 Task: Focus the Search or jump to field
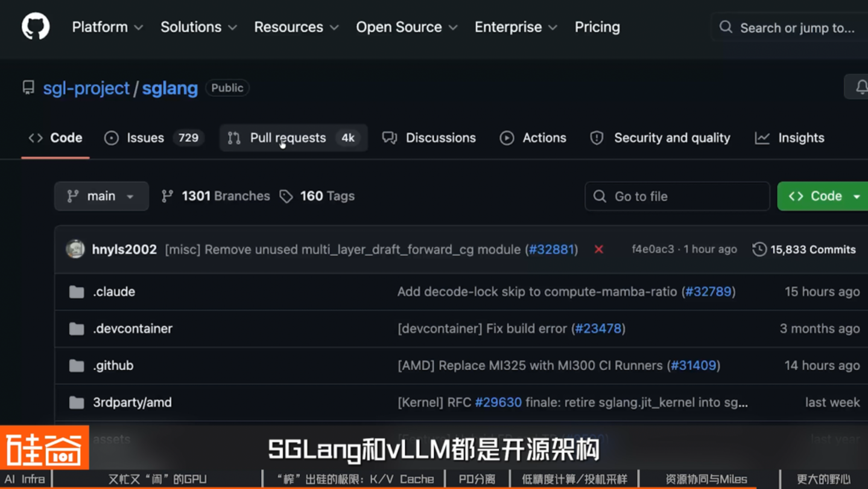(x=790, y=28)
